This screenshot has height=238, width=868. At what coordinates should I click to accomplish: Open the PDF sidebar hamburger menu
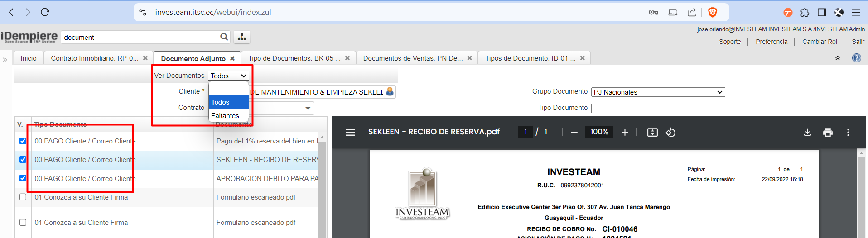[350, 132]
